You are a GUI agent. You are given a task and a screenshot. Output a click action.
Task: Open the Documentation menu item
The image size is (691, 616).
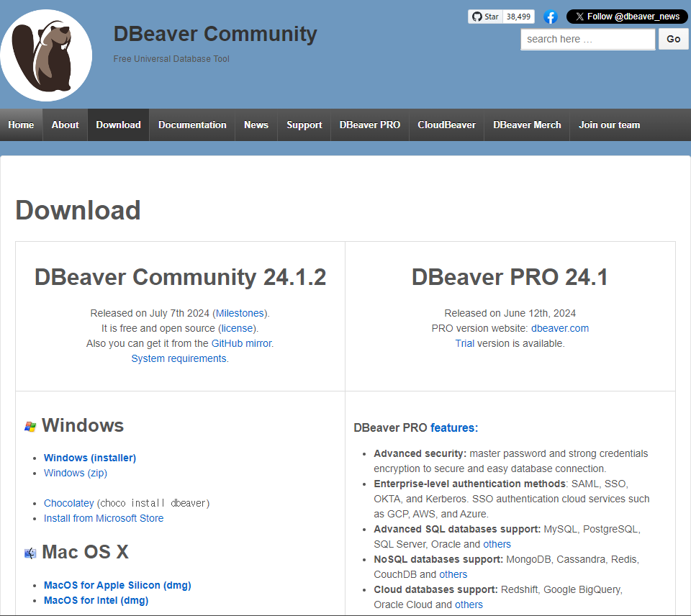(x=192, y=125)
